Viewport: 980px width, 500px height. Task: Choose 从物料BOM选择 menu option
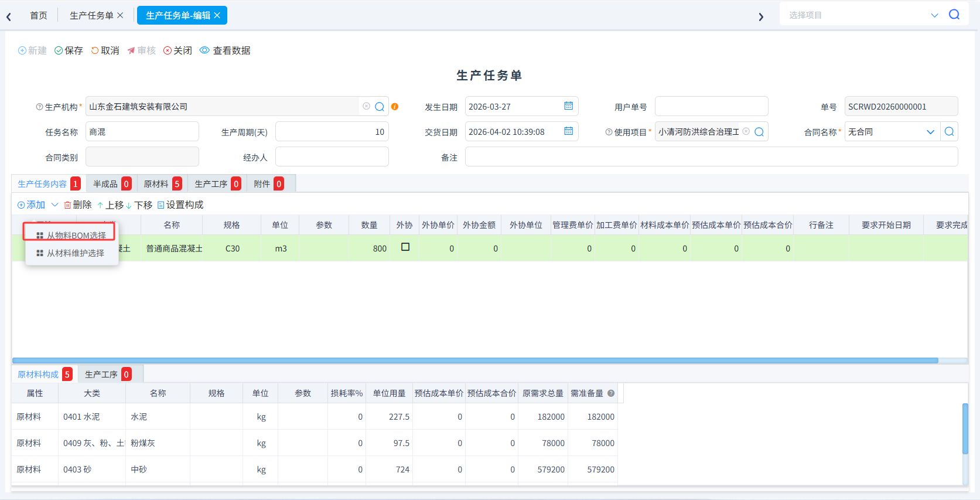coord(70,235)
